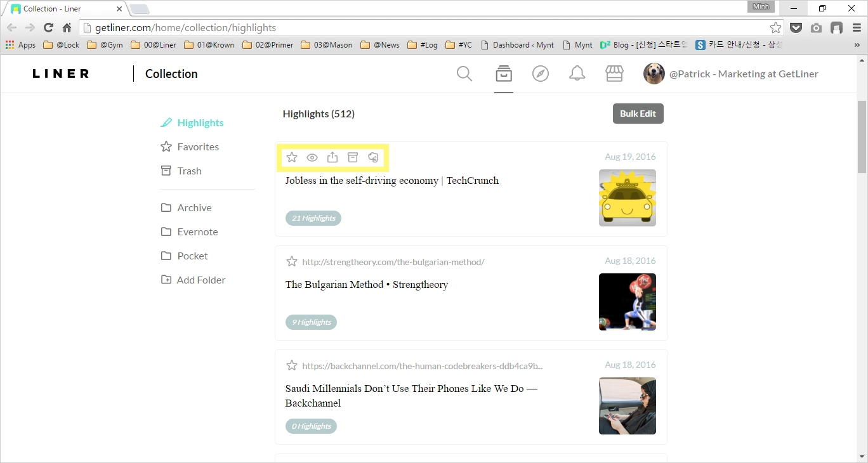Screen dimensions: 868x463
Task: Switch to the Favorites section in sidebar
Action: (x=197, y=147)
